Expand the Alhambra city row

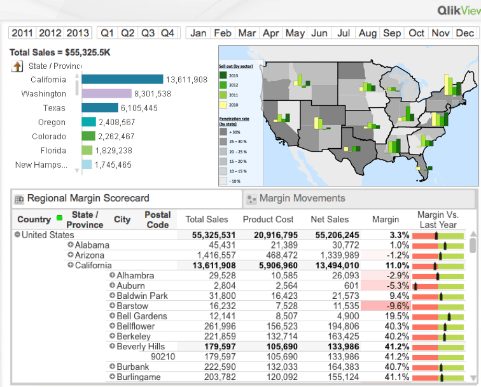tap(112, 275)
